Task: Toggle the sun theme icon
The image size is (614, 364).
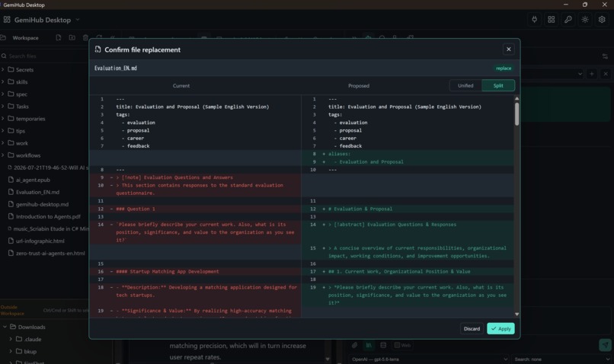Action: click(x=585, y=20)
